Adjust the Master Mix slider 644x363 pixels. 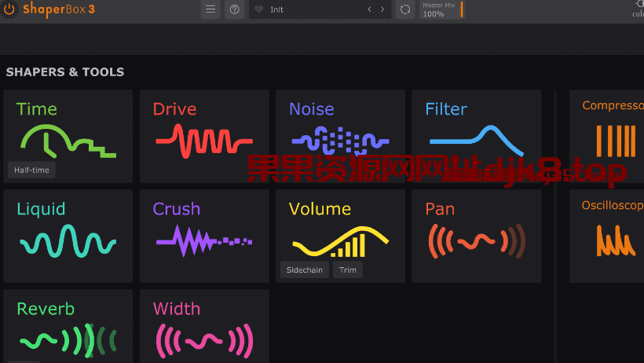pos(442,9)
